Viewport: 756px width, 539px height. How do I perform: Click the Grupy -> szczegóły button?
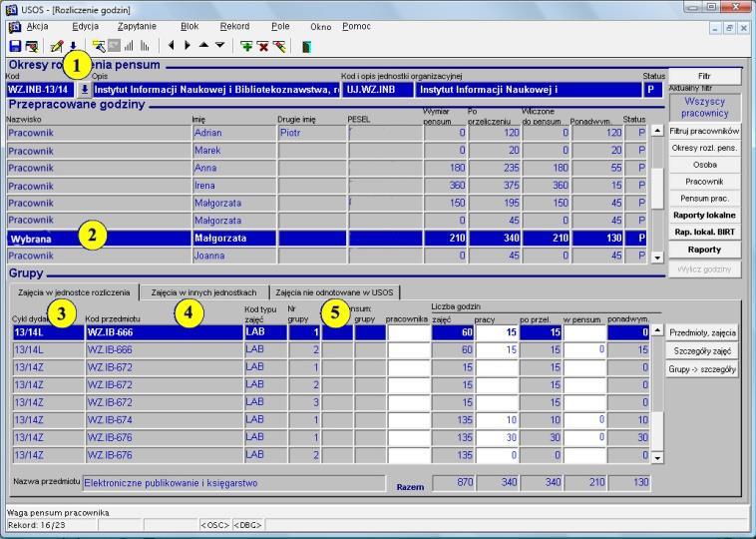pyautogui.click(x=702, y=369)
